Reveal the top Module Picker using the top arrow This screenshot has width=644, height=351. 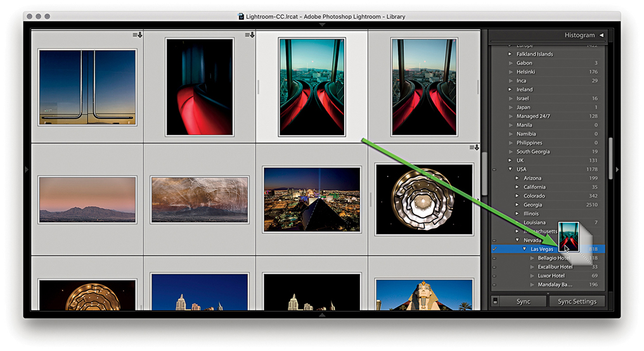pos(322,25)
